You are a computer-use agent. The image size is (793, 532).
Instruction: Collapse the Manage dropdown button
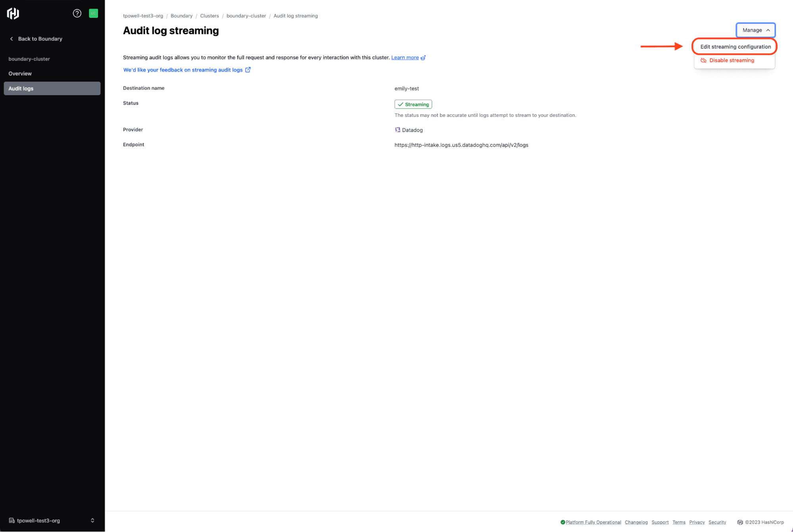tap(755, 30)
